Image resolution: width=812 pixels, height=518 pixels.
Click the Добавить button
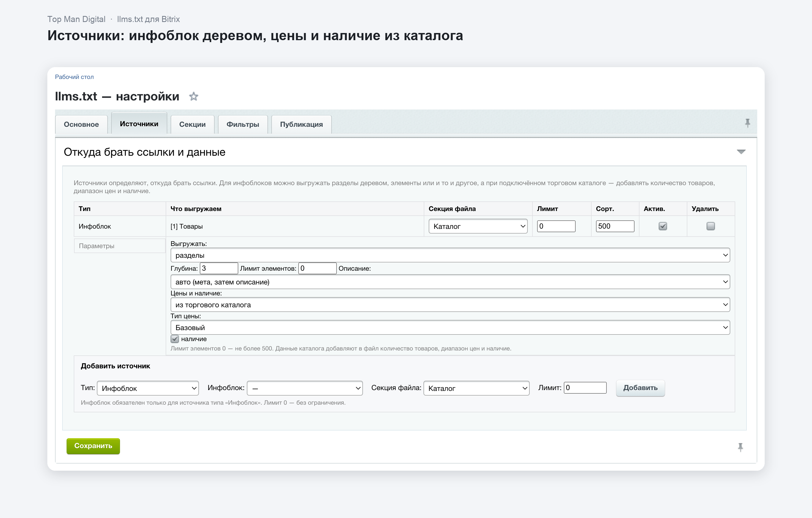coord(640,388)
